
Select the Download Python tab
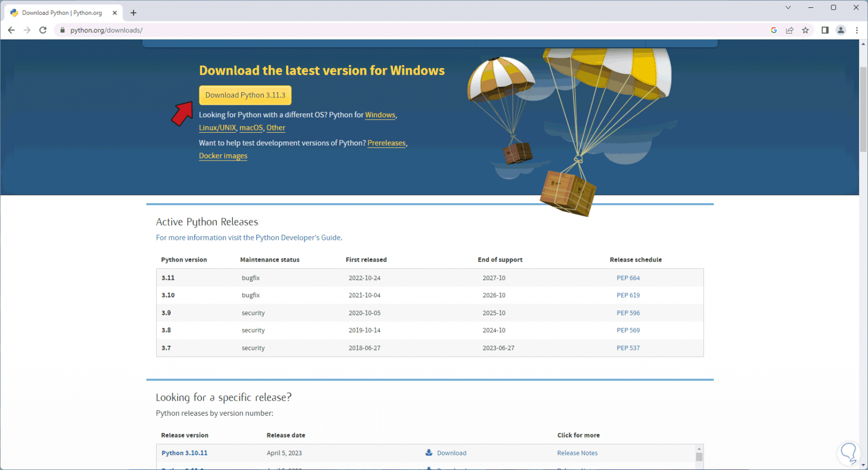coord(62,13)
